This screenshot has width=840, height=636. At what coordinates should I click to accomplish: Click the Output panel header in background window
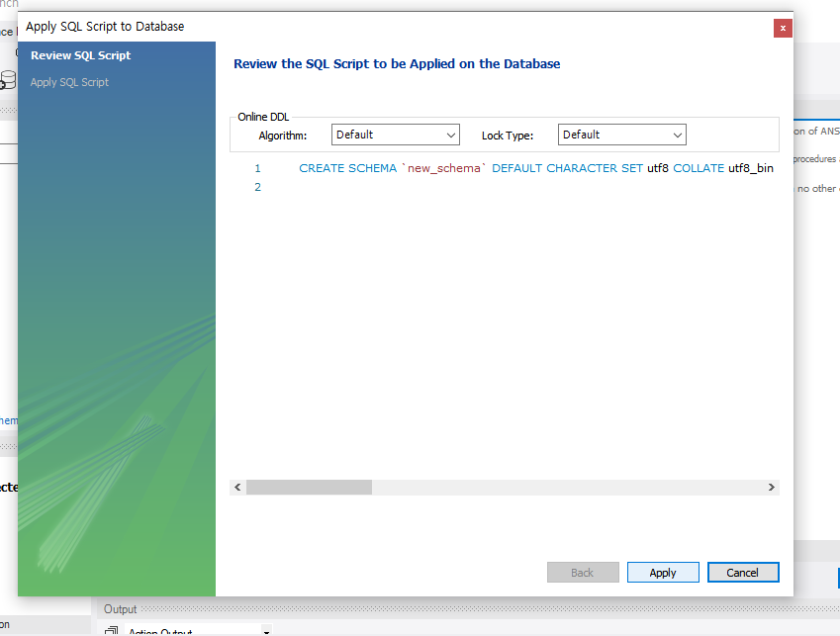(x=120, y=609)
